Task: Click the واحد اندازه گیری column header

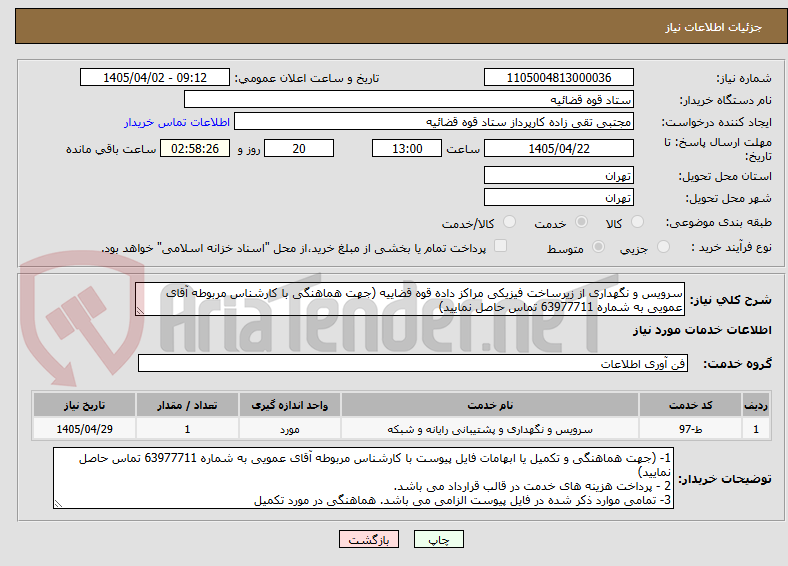Action: point(290,405)
